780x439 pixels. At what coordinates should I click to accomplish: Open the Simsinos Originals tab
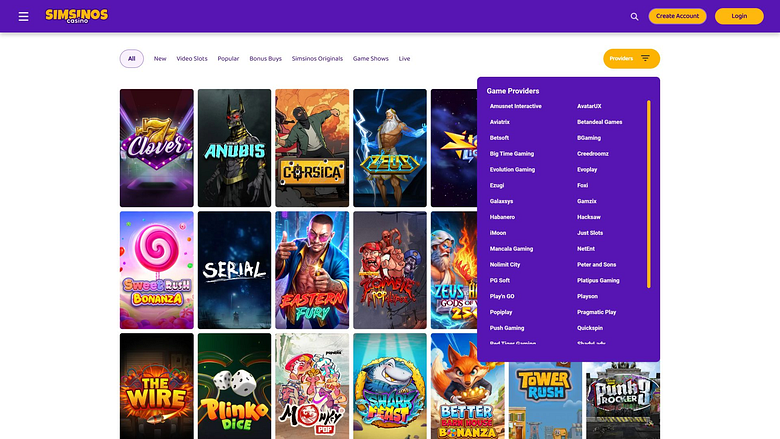[x=317, y=59]
